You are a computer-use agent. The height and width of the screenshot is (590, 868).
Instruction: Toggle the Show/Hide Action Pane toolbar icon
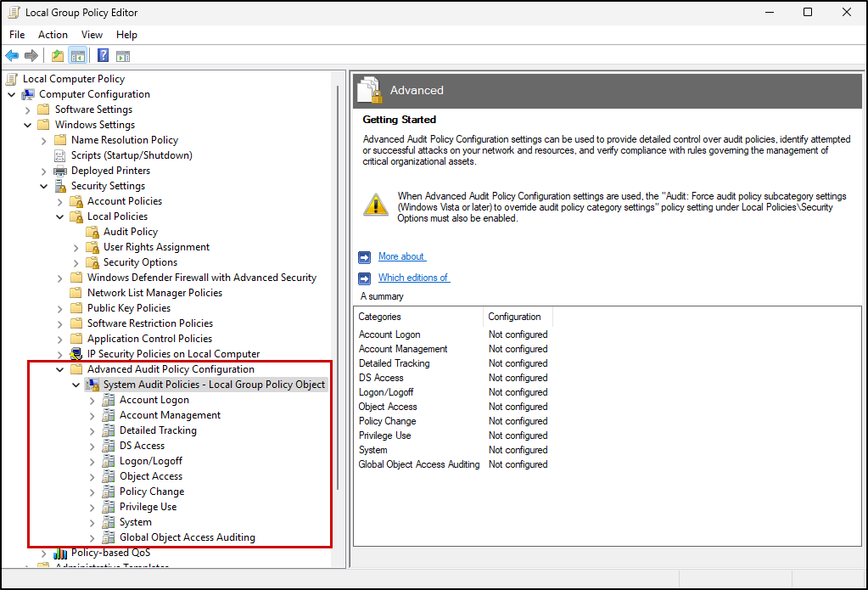pyautogui.click(x=123, y=55)
